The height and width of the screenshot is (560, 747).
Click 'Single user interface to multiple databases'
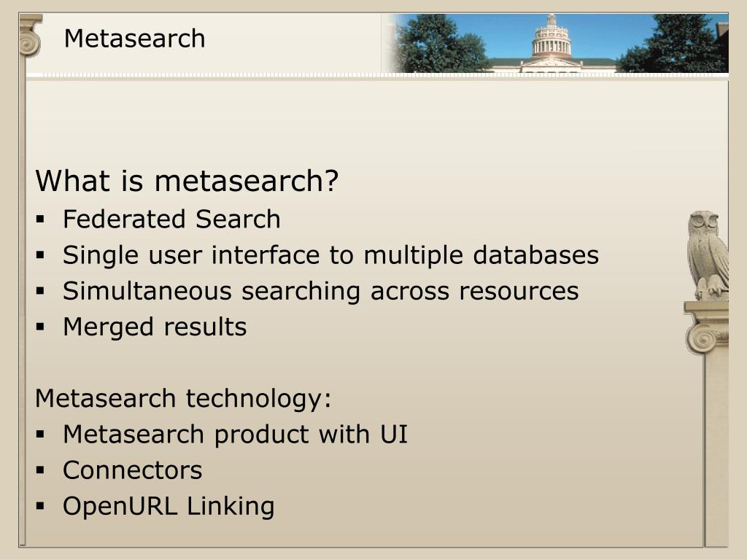pos(330,255)
